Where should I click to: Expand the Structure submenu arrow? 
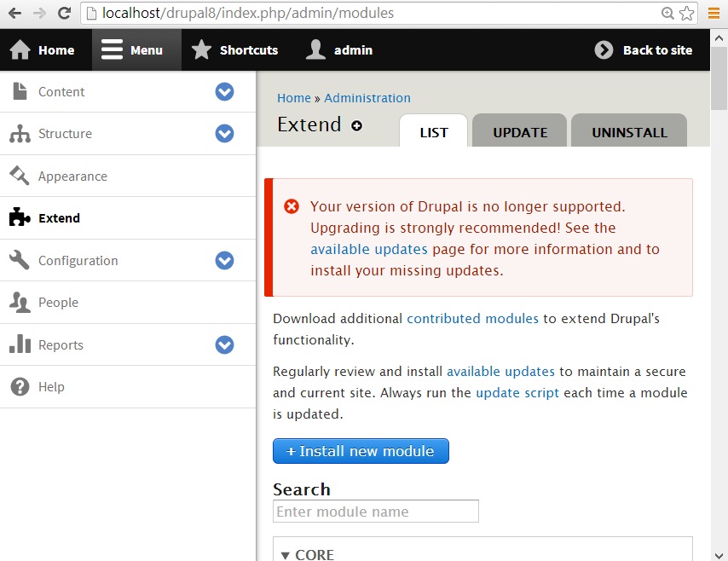click(x=224, y=134)
